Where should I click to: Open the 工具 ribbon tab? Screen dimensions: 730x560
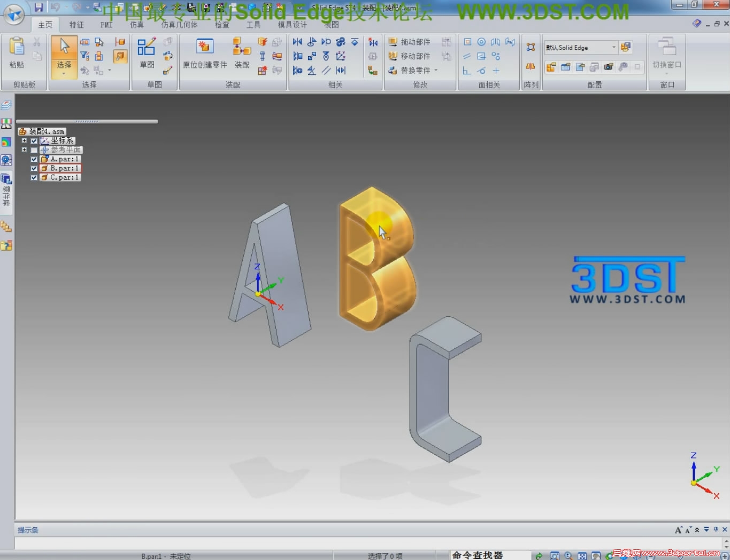[253, 24]
